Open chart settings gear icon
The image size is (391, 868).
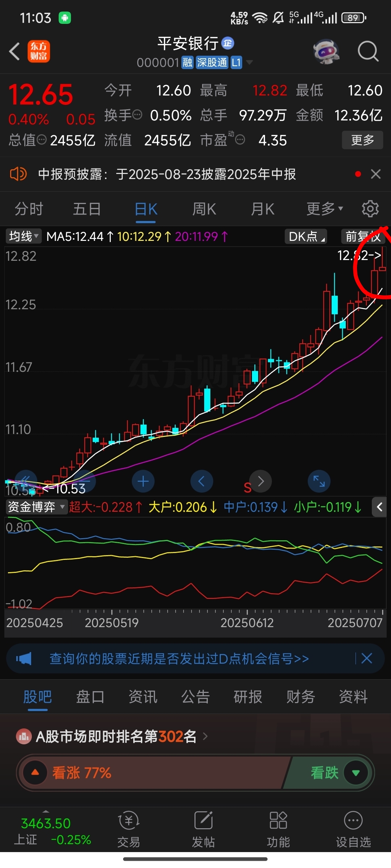370,209
